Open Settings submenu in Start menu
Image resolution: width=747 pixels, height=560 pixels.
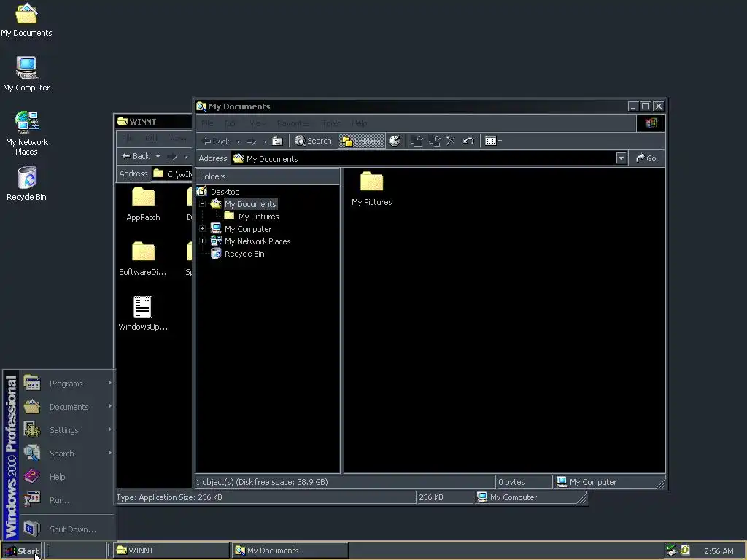(67, 430)
